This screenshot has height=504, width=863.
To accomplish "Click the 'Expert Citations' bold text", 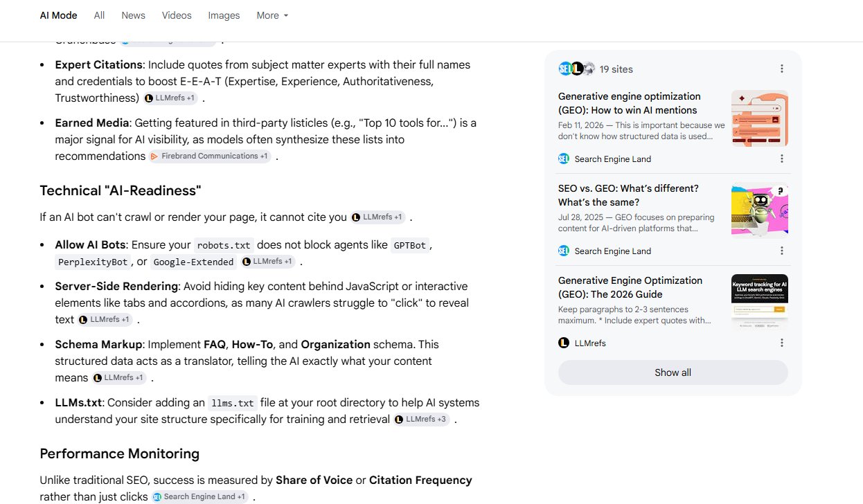I will pyautogui.click(x=99, y=64).
